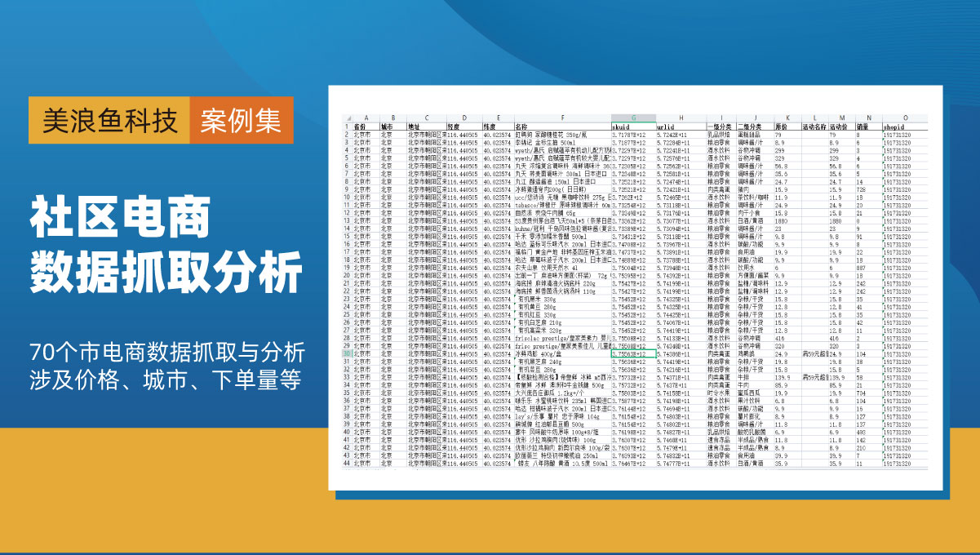
Task: Click the 活动名称 header cell in column L
Action: point(814,128)
